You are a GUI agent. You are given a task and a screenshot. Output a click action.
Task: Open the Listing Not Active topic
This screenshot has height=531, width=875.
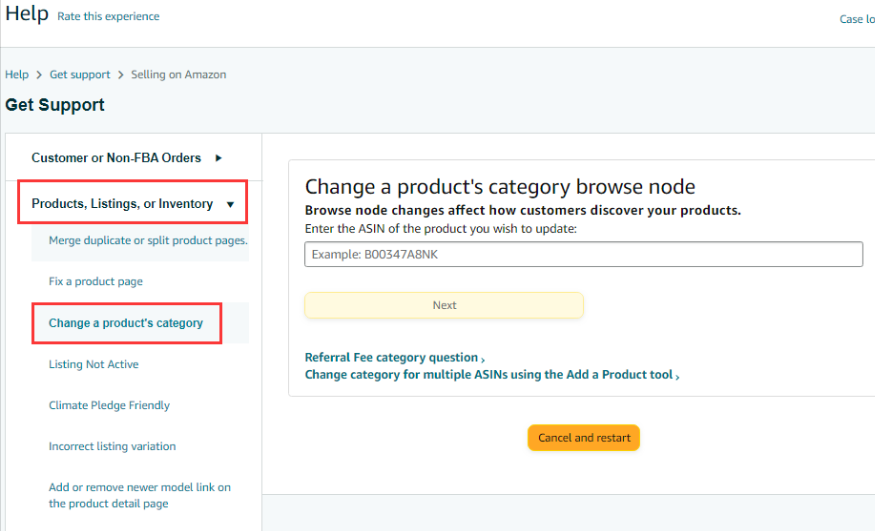pos(94,365)
